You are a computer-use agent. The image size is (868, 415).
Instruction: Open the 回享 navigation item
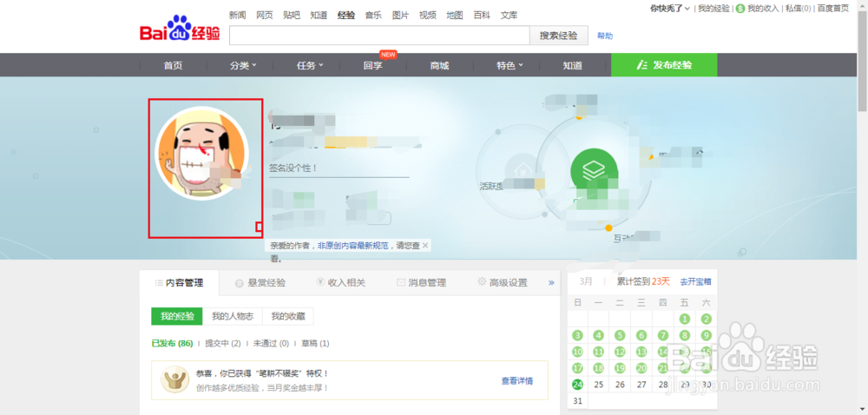click(x=373, y=65)
